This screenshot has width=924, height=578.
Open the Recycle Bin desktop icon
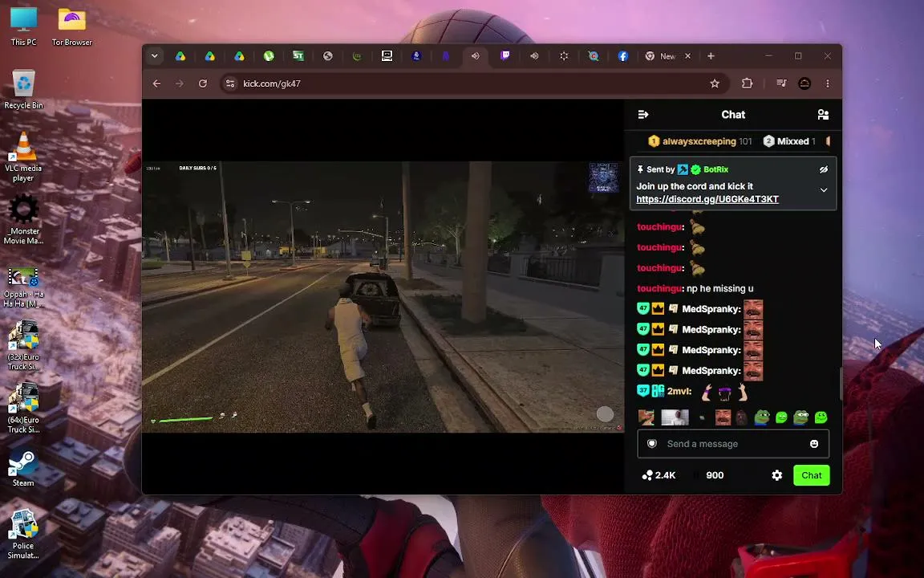click(23, 89)
